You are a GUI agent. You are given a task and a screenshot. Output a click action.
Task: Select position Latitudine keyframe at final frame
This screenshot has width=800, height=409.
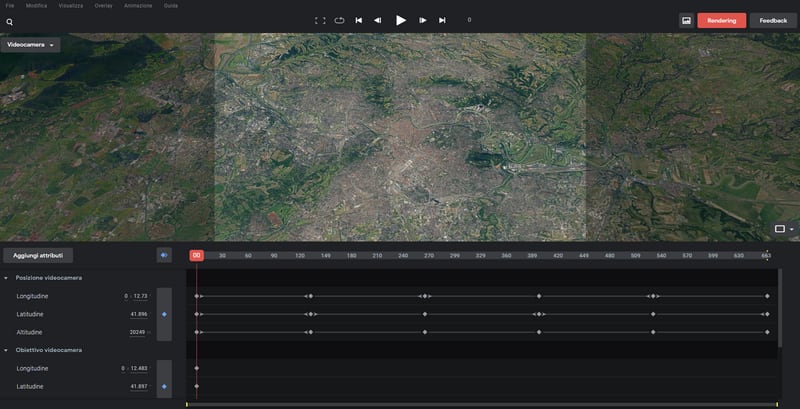[x=767, y=315]
